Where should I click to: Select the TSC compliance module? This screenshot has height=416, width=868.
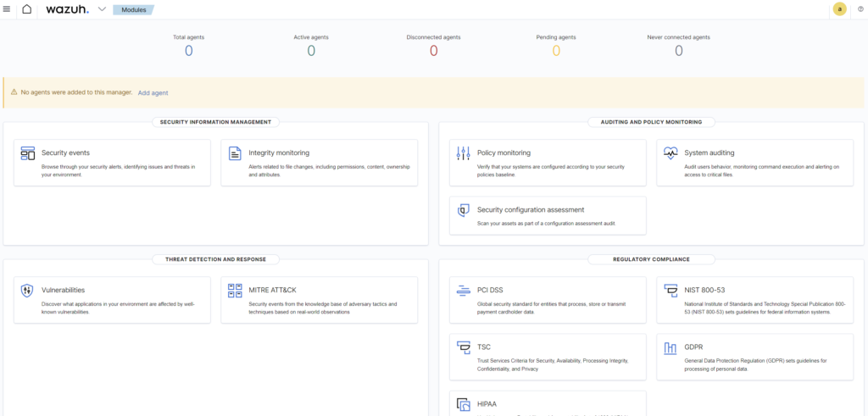pyautogui.click(x=484, y=347)
